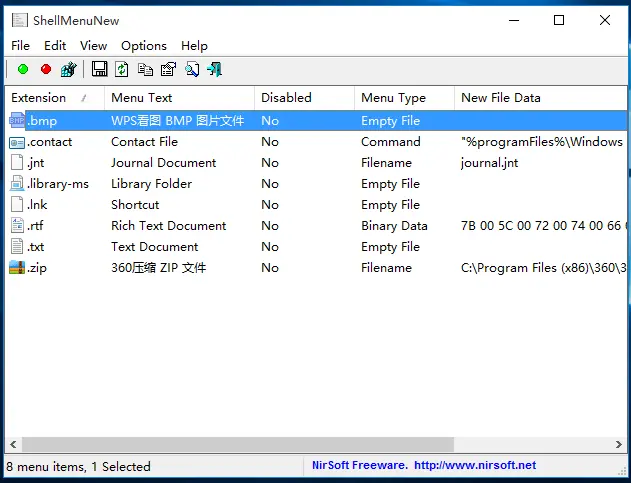Click the horizontal scrollbar right arrow
The width and height of the screenshot is (631, 483).
(x=619, y=444)
